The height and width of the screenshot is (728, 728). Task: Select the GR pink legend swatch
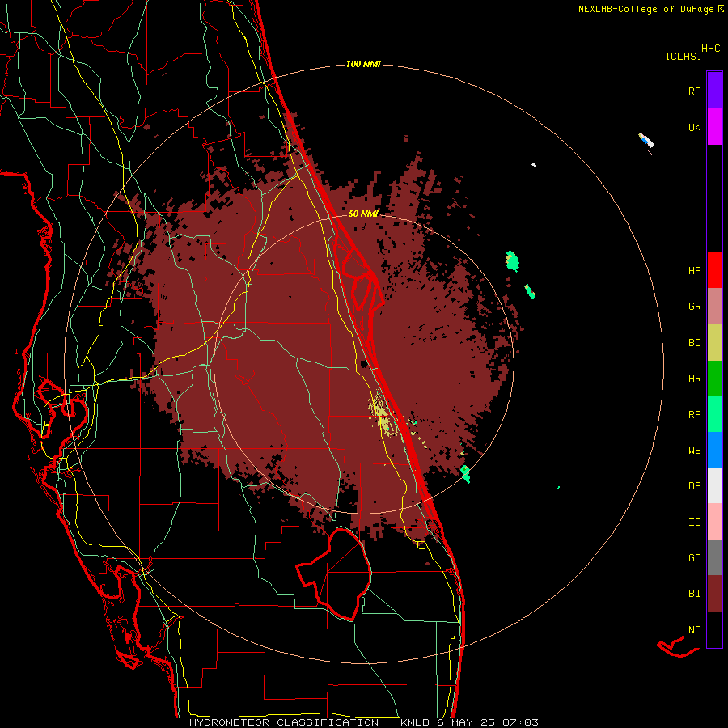714,307
